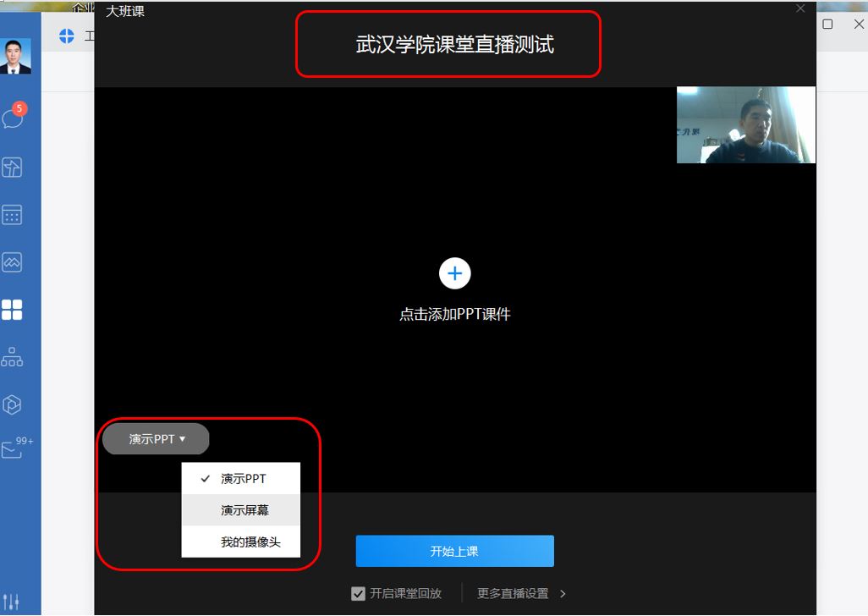Open the cube-shaped icon in sidebar

(12, 404)
